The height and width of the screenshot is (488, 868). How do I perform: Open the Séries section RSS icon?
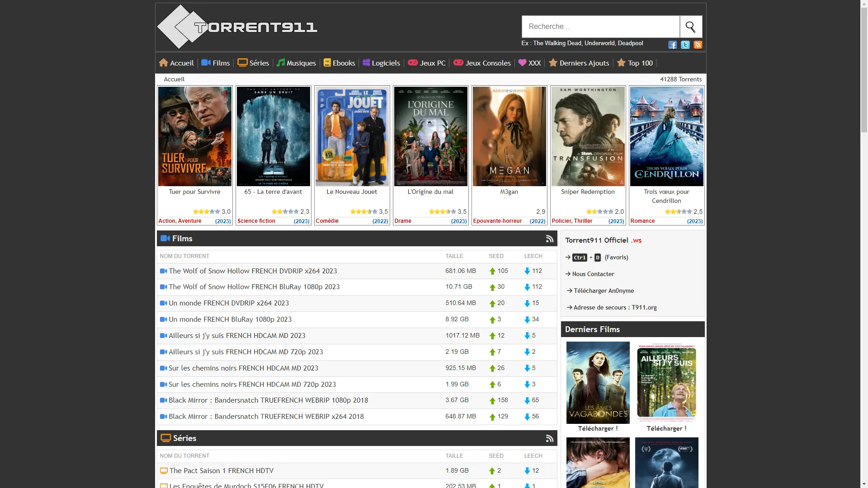550,438
